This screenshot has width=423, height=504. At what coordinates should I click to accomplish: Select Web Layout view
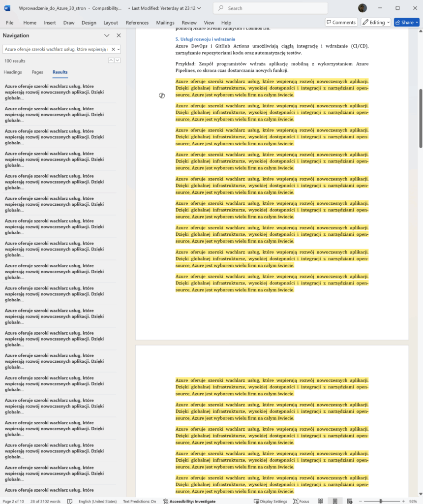(350, 501)
